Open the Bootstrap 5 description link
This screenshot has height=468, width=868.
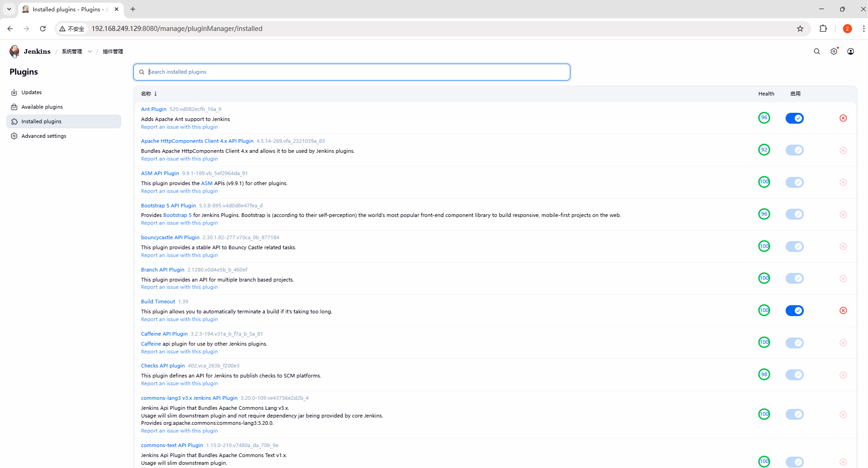(178, 215)
